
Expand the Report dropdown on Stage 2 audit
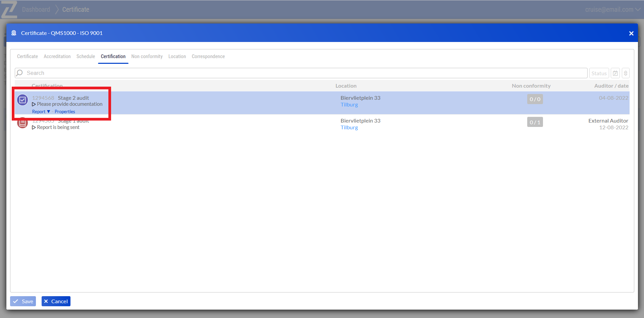click(41, 111)
